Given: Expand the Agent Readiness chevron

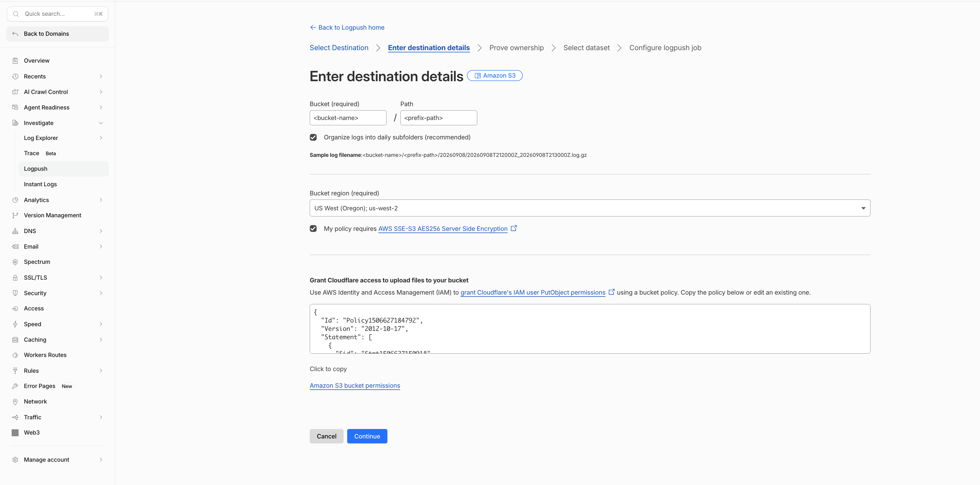Looking at the screenshot, I should 101,108.
